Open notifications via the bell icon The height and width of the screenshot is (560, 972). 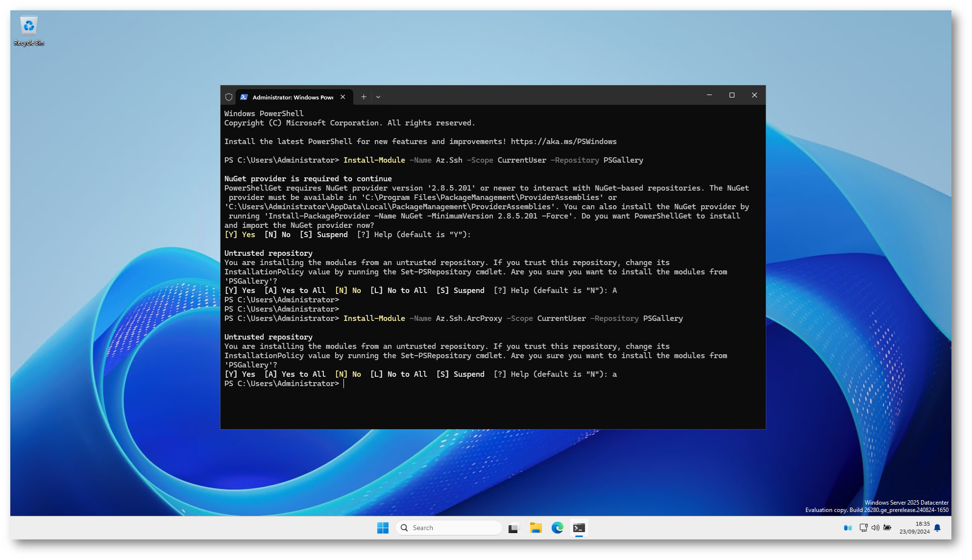pos(937,528)
